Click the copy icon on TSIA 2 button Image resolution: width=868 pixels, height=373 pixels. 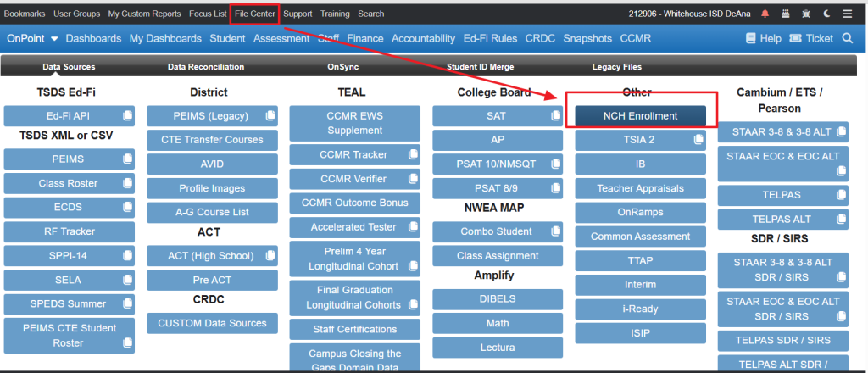pos(698,139)
